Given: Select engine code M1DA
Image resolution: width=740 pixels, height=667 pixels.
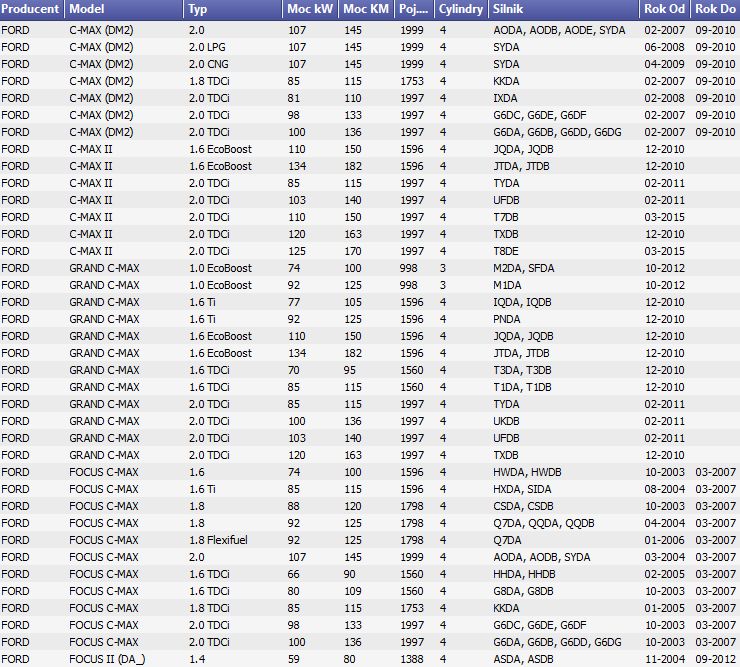Looking at the screenshot, I should (x=507, y=285).
